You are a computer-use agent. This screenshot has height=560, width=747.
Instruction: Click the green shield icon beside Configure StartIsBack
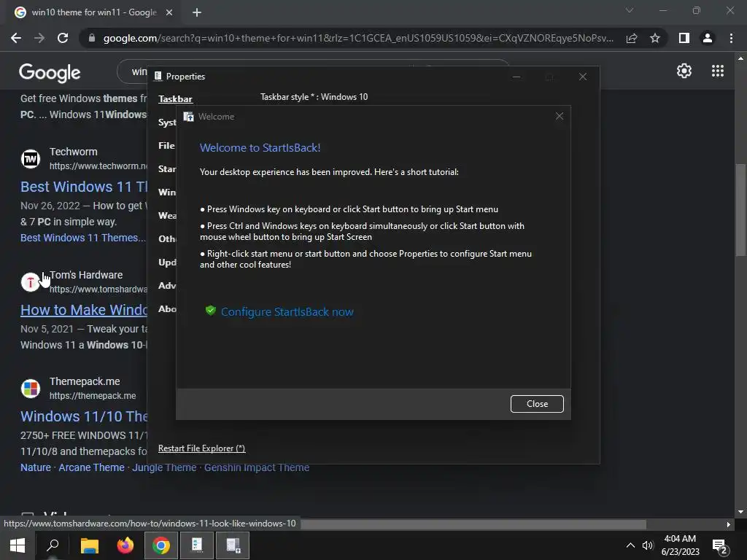point(211,311)
